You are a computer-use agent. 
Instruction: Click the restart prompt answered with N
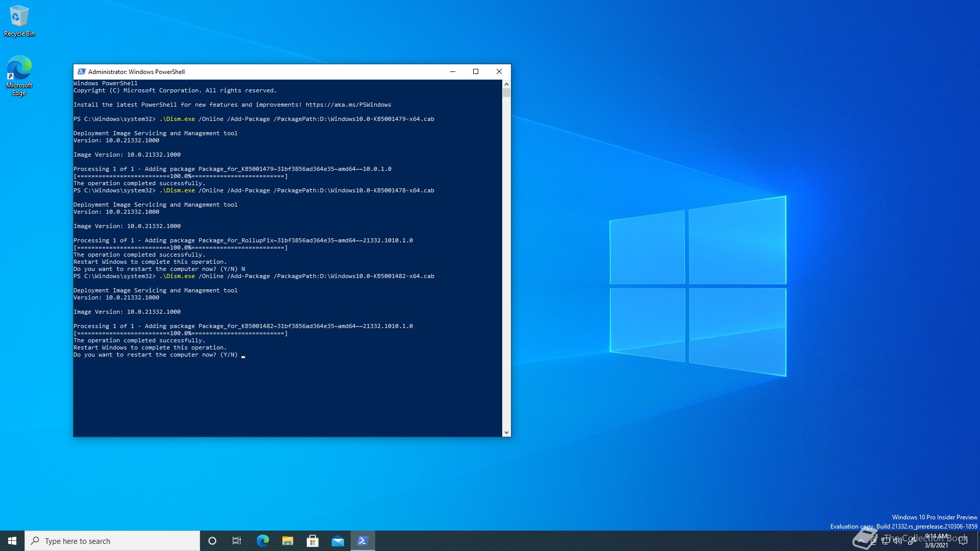point(159,269)
